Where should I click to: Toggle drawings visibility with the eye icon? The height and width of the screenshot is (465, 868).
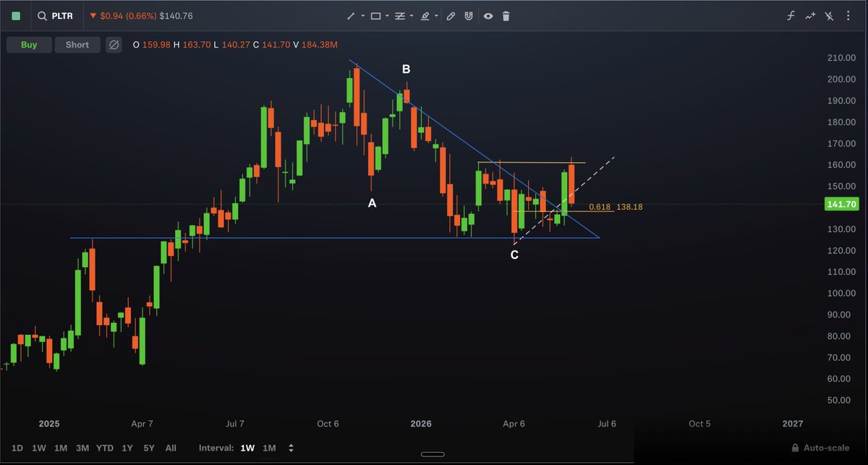tap(488, 16)
